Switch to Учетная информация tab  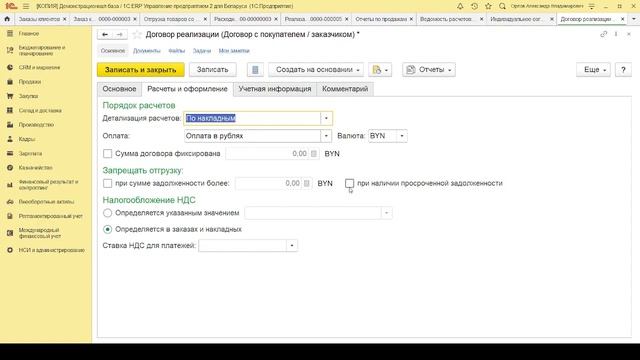(275, 89)
